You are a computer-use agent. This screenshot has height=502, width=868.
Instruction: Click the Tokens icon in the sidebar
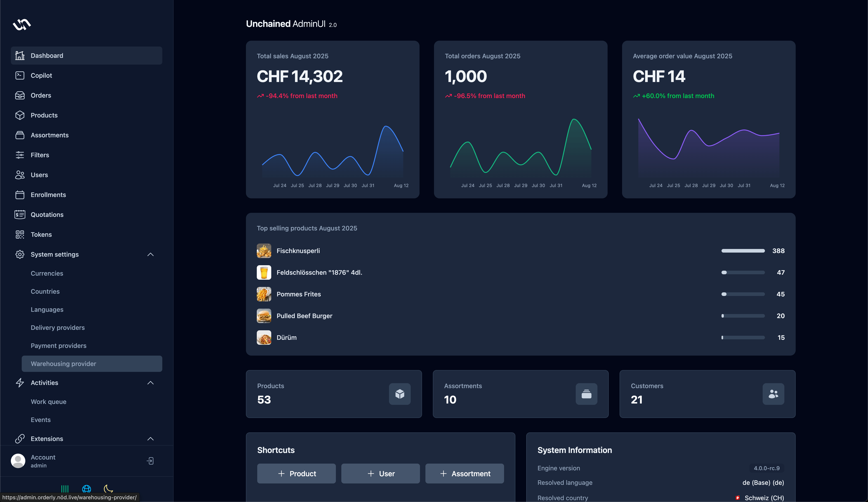tap(20, 235)
